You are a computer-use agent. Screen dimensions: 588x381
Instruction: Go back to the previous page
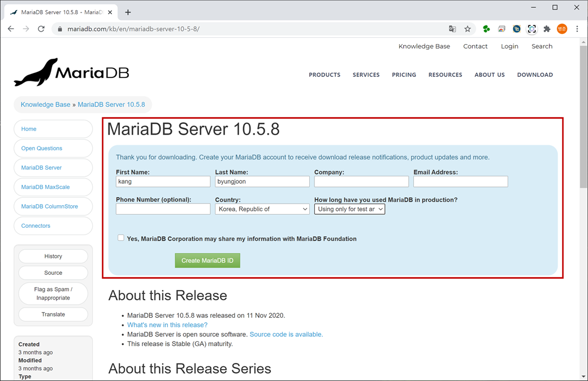11,29
